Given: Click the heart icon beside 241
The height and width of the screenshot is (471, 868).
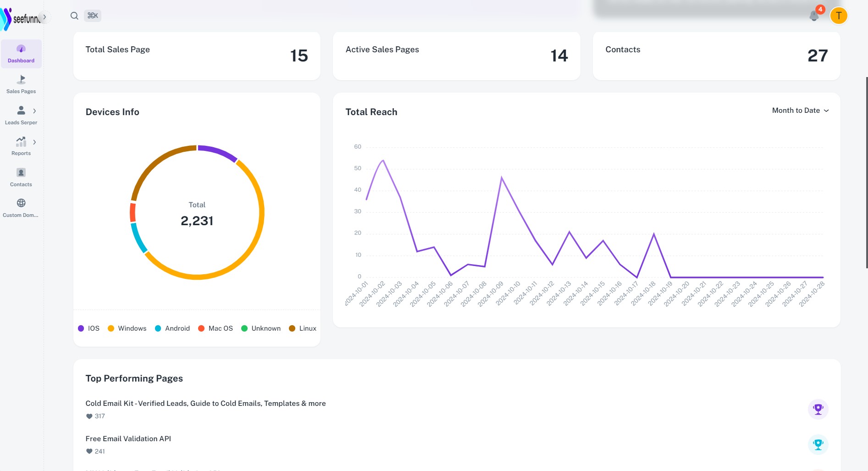Looking at the screenshot, I should tap(89, 452).
